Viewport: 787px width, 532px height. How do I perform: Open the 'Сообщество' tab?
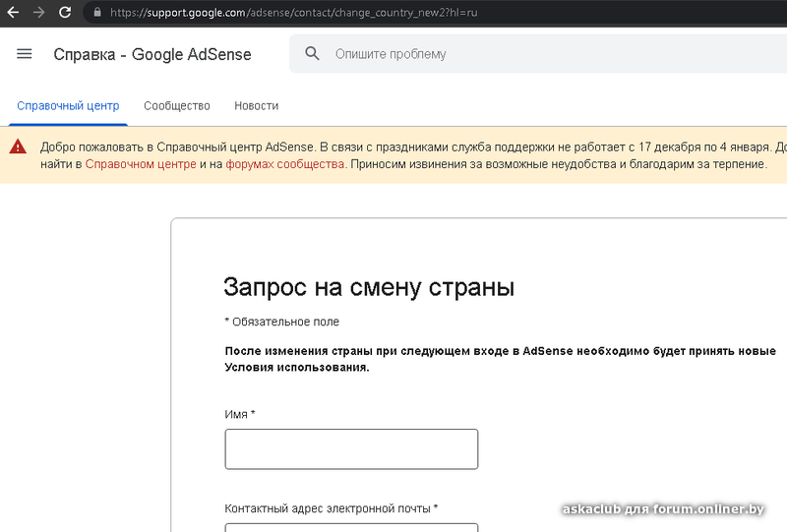click(177, 106)
